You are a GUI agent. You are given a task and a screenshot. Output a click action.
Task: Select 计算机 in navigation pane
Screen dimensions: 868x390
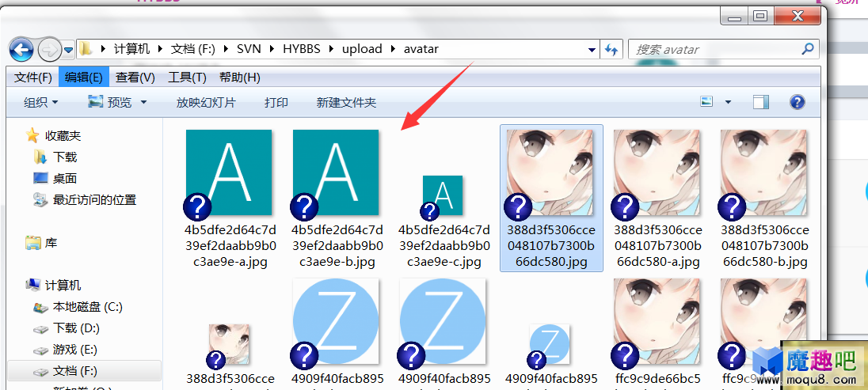tap(63, 285)
